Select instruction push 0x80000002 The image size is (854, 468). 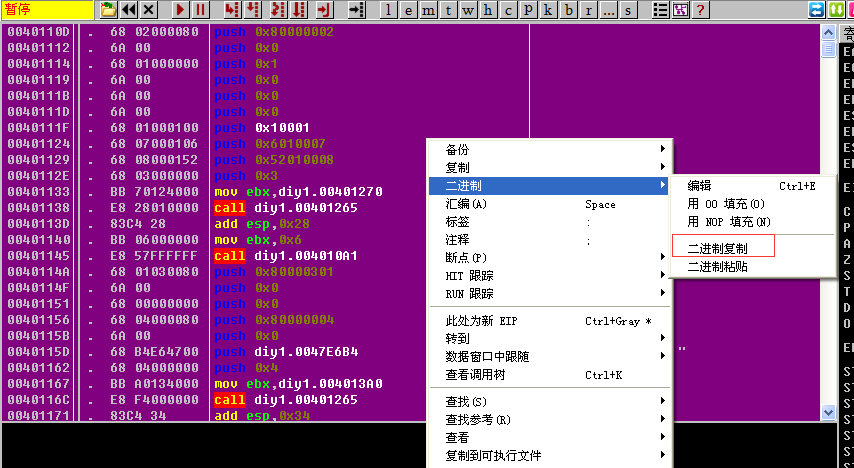[274, 32]
